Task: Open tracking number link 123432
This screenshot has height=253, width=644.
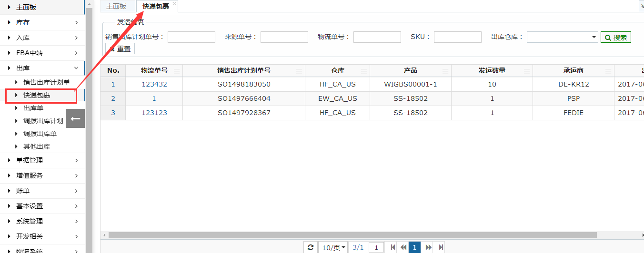Action: (154, 84)
